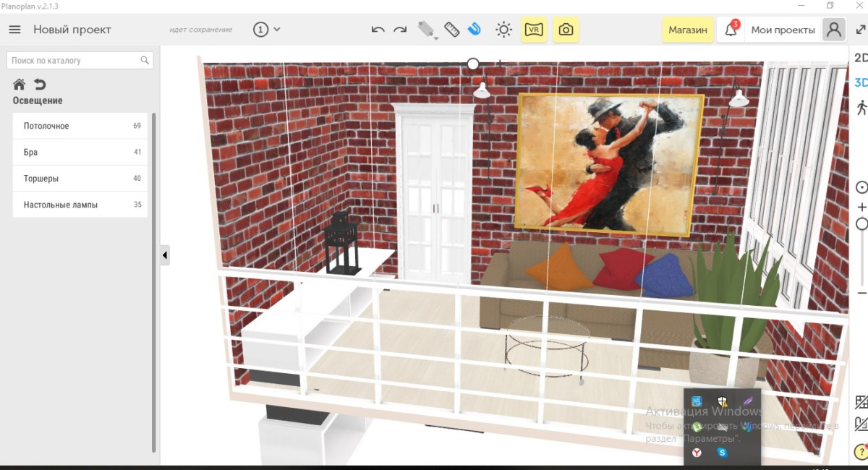Open the user profile icon
Viewport: 868px width, 470px height.
click(834, 30)
